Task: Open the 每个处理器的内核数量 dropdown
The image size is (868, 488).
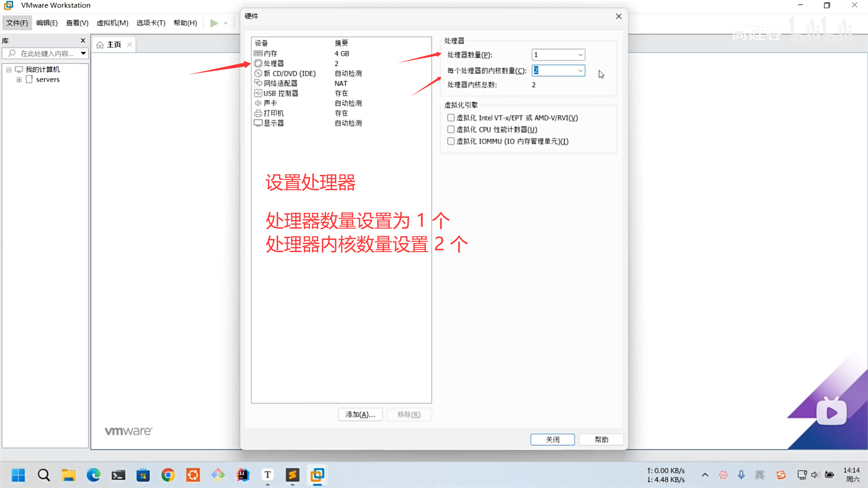Action: [580, 70]
